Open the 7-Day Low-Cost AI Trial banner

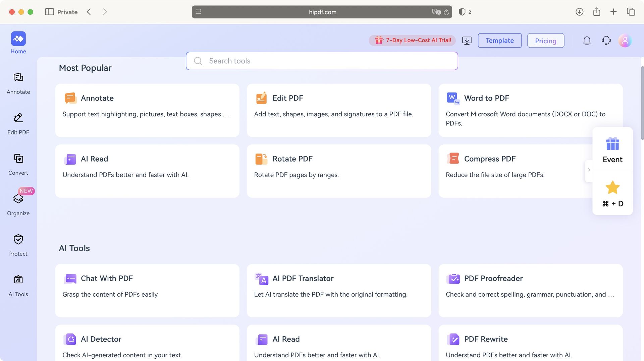tap(412, 40)
